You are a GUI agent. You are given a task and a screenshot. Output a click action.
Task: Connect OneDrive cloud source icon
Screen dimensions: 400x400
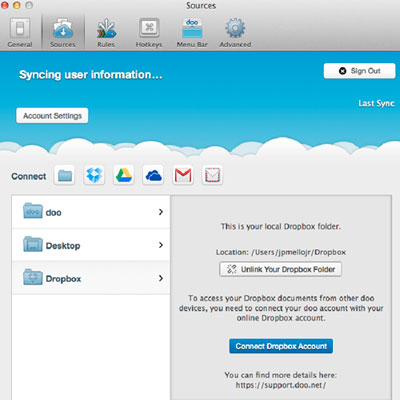[x=153, y=175]
